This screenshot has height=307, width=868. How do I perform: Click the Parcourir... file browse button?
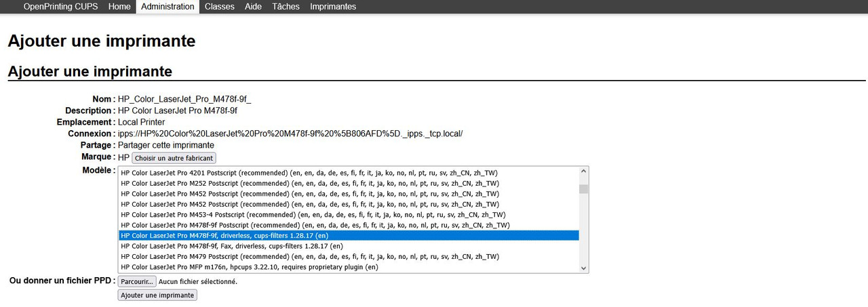click(137, 281)
